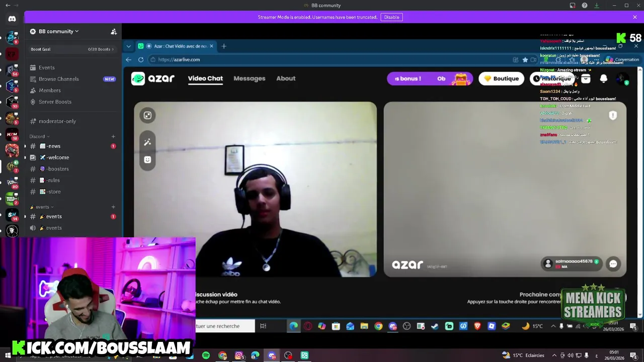Collapse the Discord channel category

39,136
